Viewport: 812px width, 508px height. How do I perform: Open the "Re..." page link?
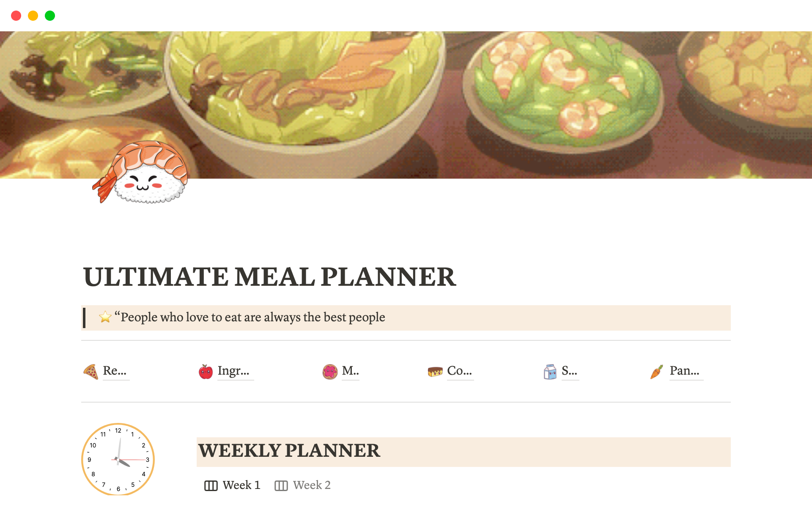tap(115, 371)
